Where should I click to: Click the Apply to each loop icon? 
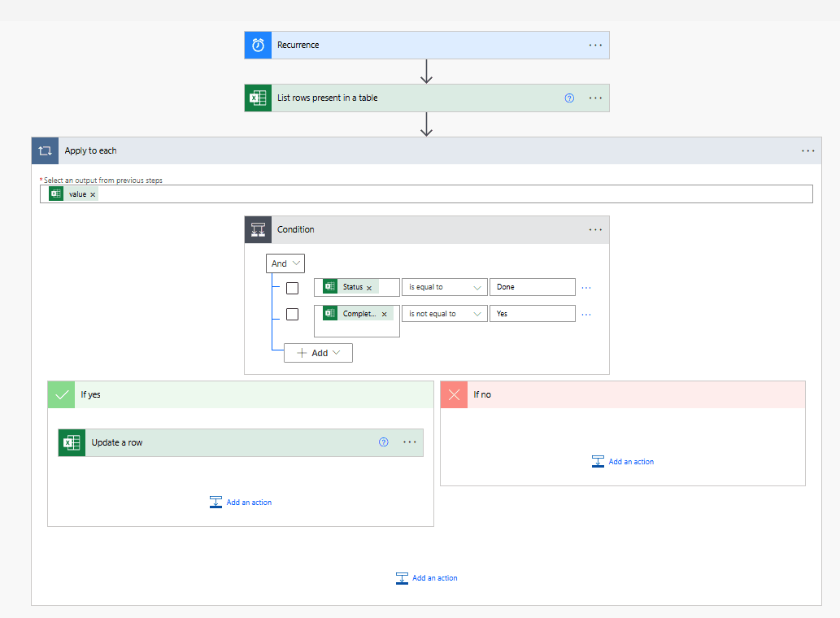[x=45, y=150]
